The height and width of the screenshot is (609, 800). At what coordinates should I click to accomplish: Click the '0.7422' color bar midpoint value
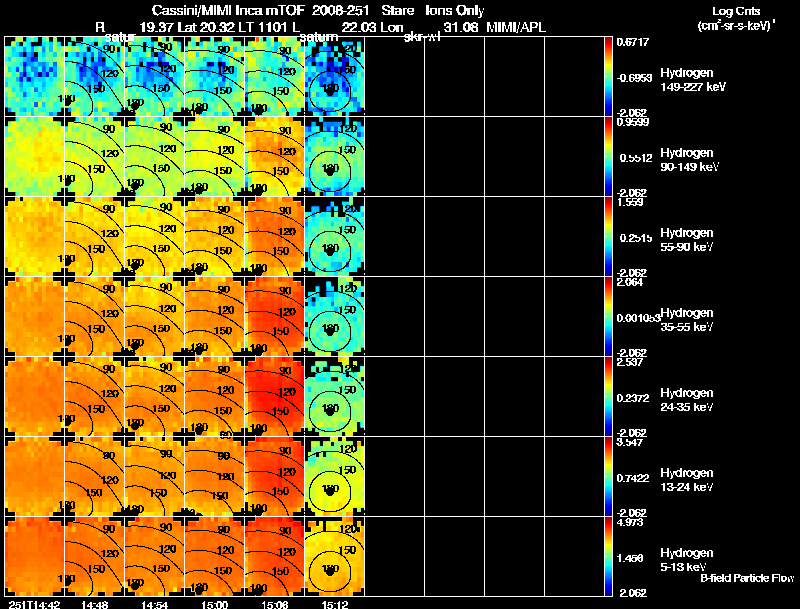coord(633,478)
